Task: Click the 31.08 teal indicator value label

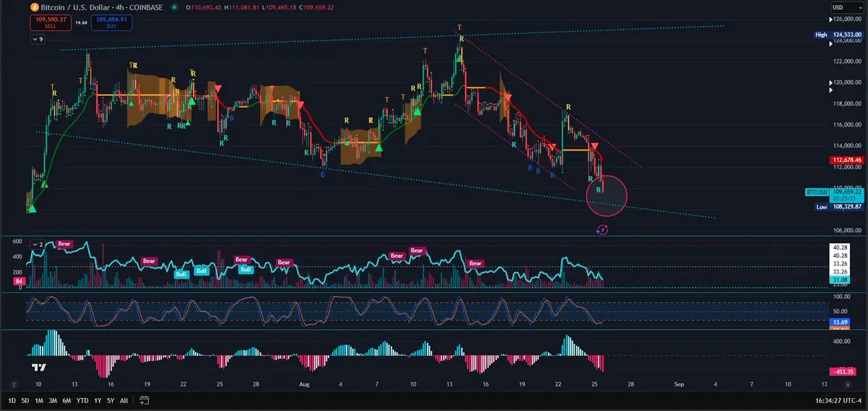Action: coord(839,281)
